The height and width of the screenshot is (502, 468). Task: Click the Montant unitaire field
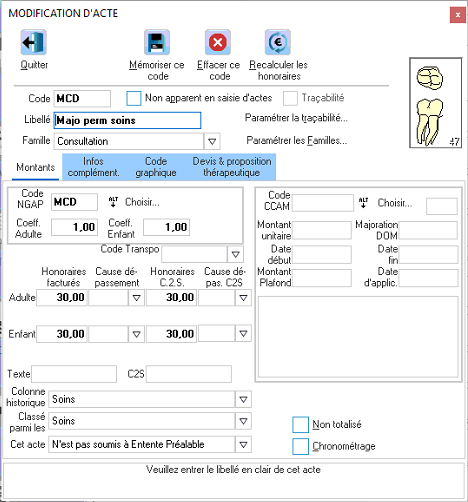click(x=322, y=230)
